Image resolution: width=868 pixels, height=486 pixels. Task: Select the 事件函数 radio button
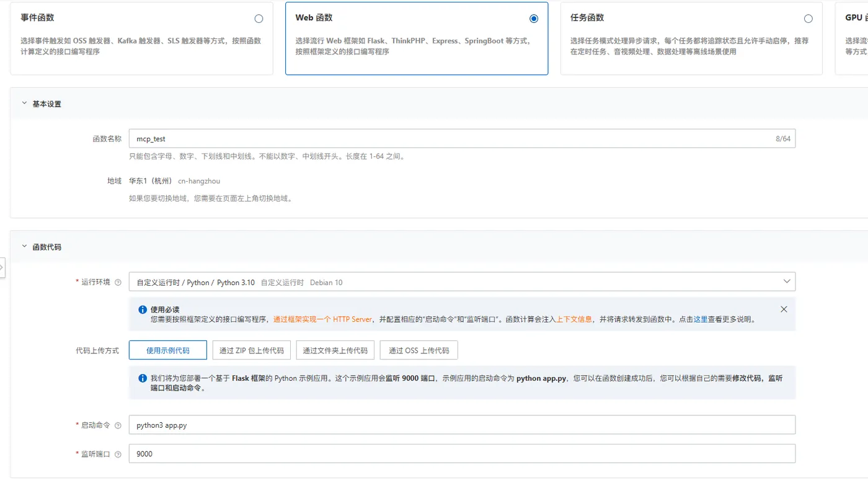pos(259,19)
